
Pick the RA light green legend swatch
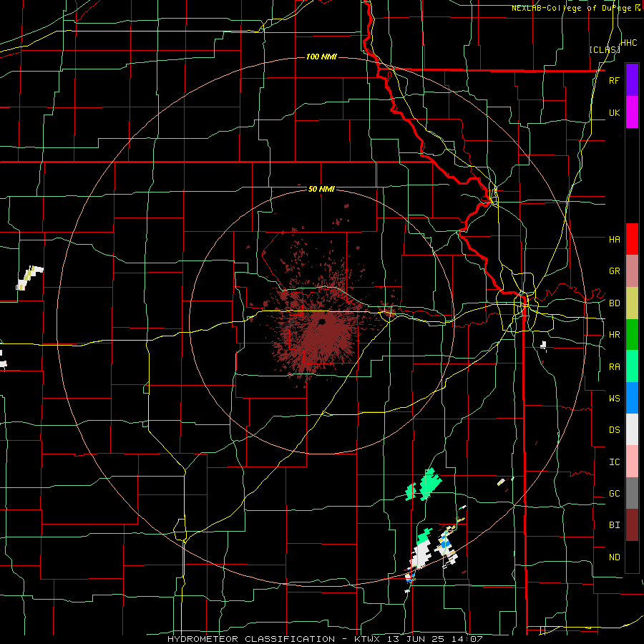632,366
